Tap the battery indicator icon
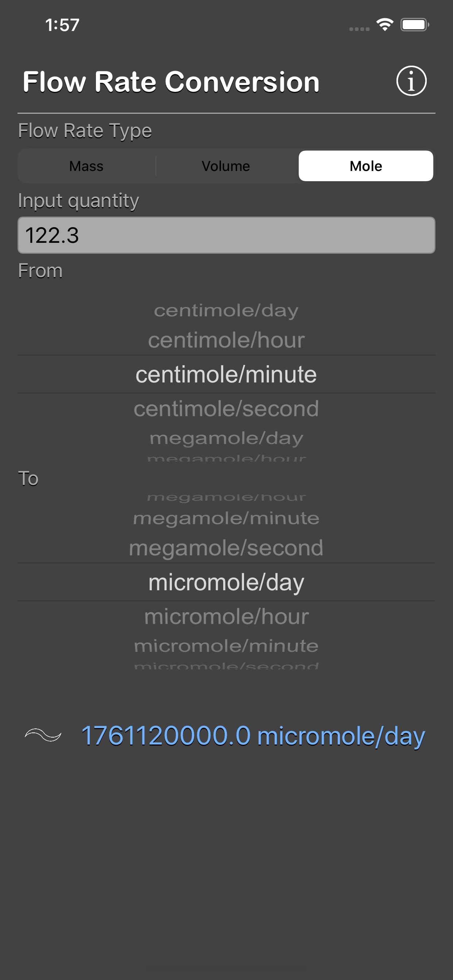453x980 pixels. coord(414,25)
